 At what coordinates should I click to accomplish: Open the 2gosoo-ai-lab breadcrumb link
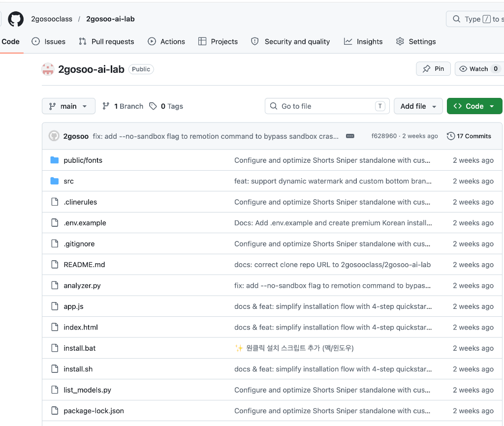point(110,19)
